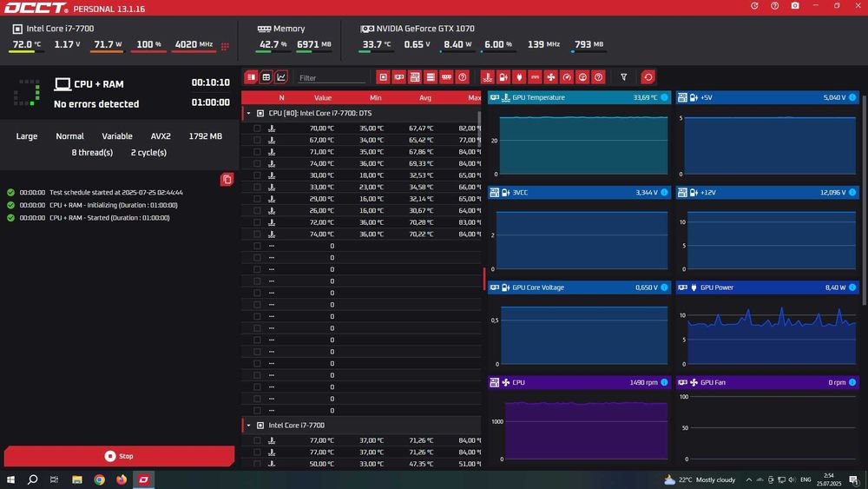Stop the running CPU + RAM test

coord(119,456)
